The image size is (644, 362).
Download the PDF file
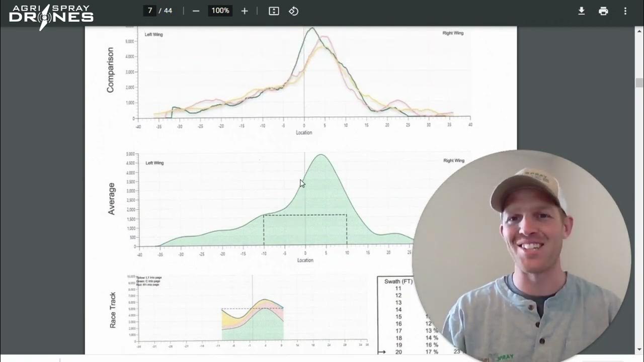581,11
